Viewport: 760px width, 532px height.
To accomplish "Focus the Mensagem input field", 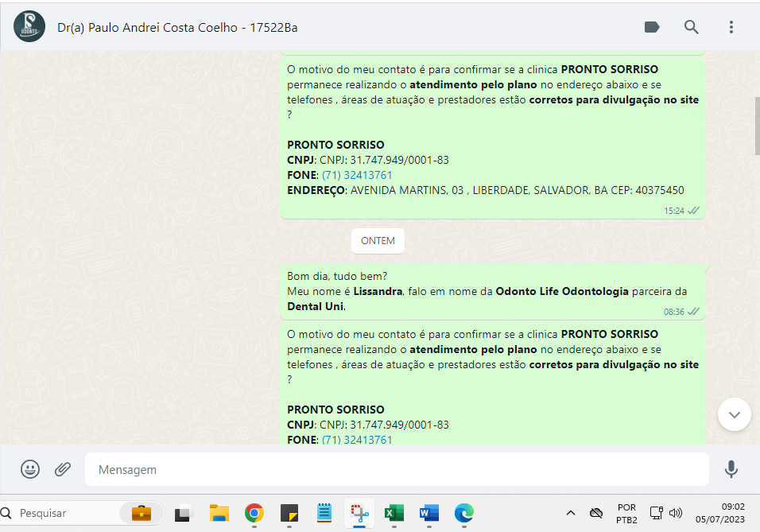I will tap(397, 469).
